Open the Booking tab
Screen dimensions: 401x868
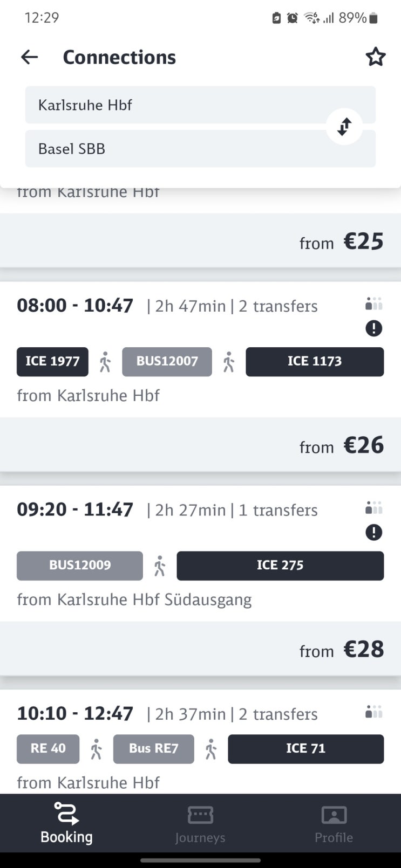(x=66, y=823)
